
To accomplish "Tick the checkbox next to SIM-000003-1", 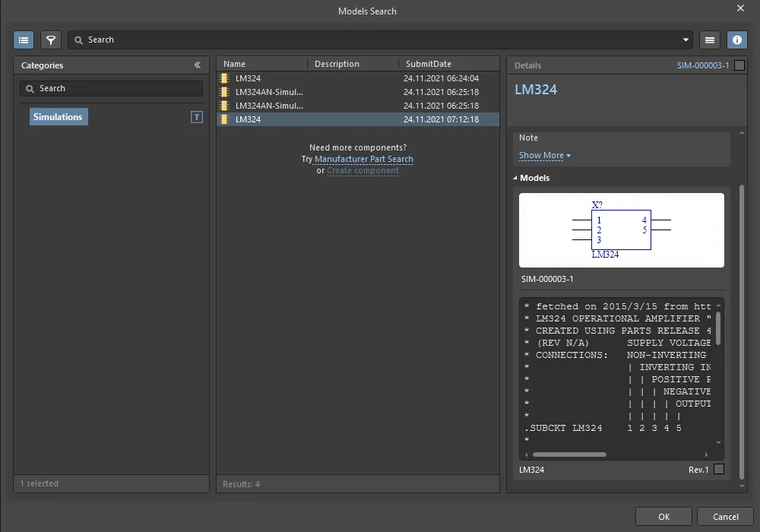I will pyautogui.click(x=739, y=65).
